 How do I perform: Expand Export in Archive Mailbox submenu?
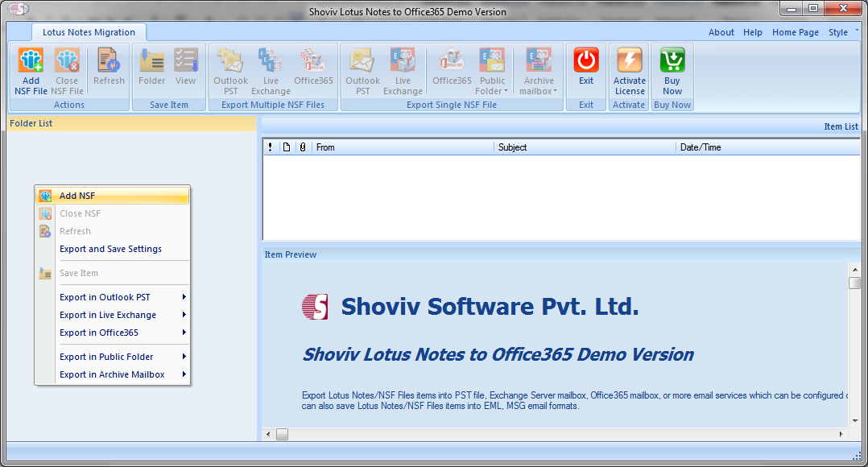[x=113, y=374]
